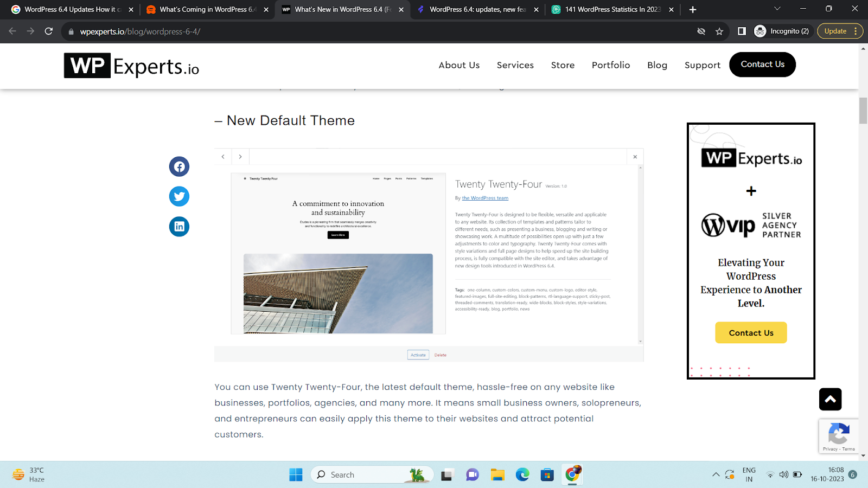868x488 pixels.
Task: Switch to '141 WordPress Statistics' tab
Action: [x=612, y=9]
